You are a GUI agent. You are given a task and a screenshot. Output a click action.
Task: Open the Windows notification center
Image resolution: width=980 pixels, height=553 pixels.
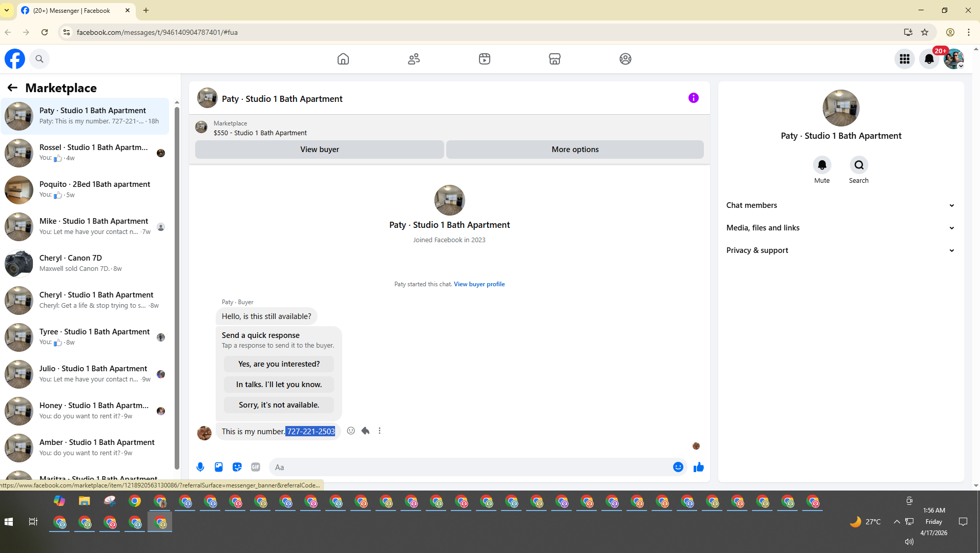click(963, 522)
